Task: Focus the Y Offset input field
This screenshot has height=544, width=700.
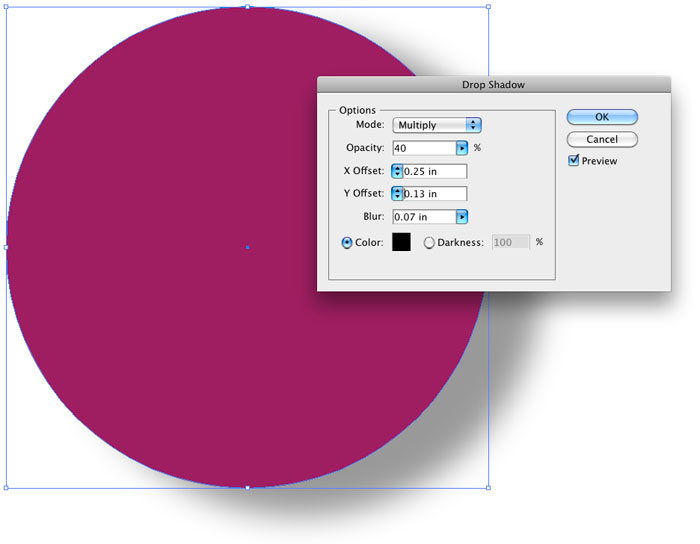Action: [x=435, y=194]
